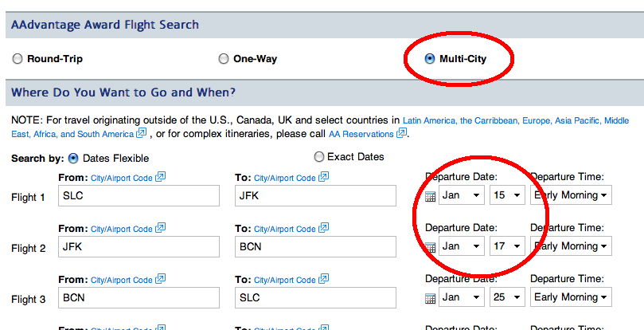
Task: Open Flight 1 To City/Airport Code lookup link
Action: coord(285,179)
